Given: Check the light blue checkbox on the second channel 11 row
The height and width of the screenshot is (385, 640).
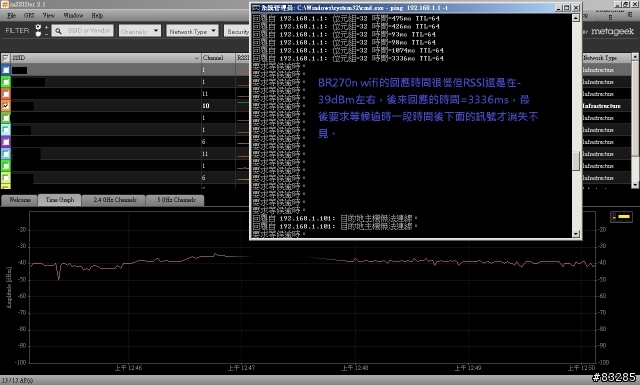Looking at the screenshot, I should coord(6,154).
